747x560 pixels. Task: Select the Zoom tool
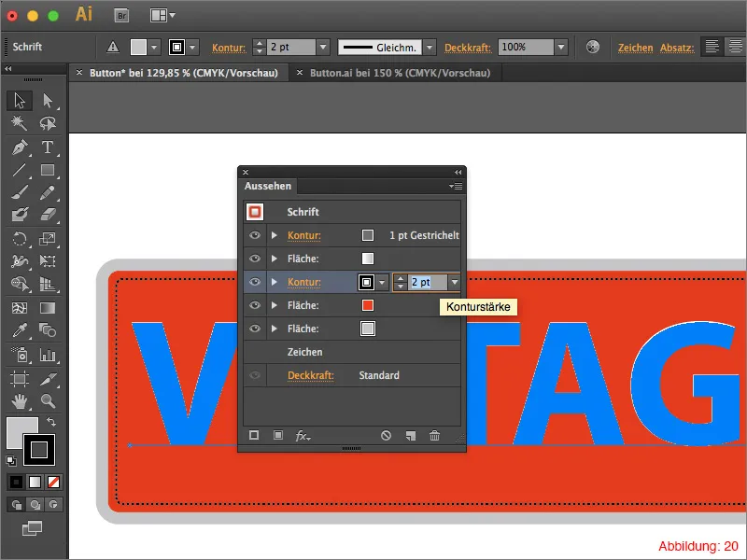coord(48,401)
